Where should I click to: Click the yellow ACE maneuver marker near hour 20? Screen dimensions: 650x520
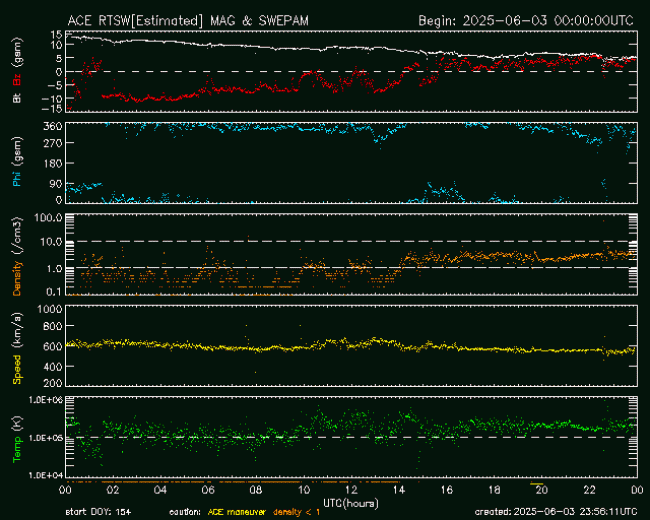536,484
